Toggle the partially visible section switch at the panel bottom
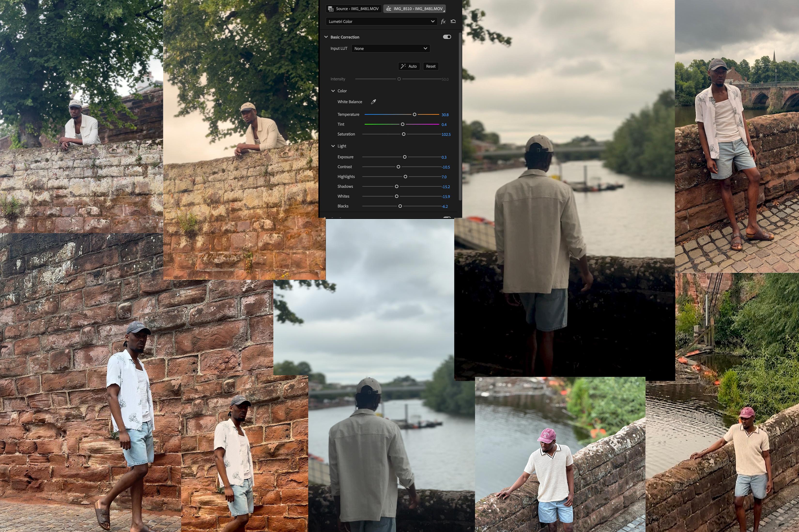Screen dimensions: 799x532 (447, 217)
